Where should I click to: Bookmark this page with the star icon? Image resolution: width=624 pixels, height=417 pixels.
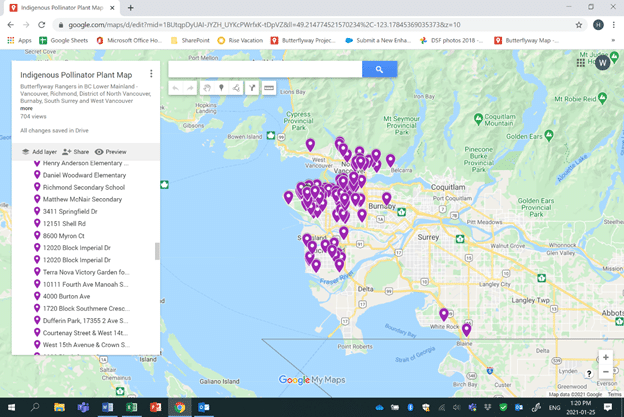coord(579,25)
